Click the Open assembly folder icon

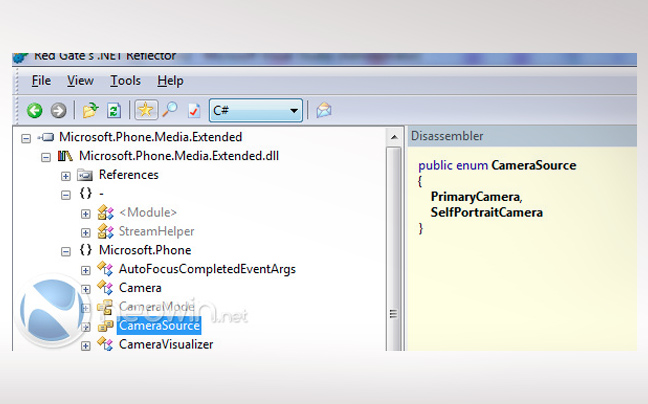pos(90,110)
